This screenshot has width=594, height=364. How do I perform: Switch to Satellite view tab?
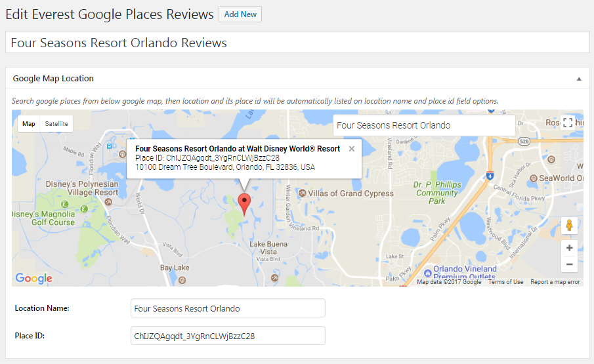(x=56, y=124)
